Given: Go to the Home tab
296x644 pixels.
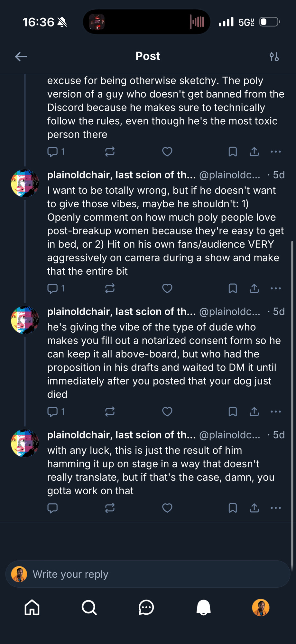Looking at the screenshot, I should [x=32, y=608].
